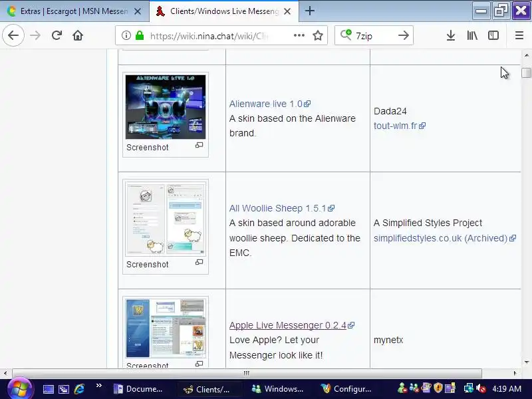The width and height of the screenshot is (532, 399).
Task: Toggle the sidebar view icon
Action: [493, 35]
